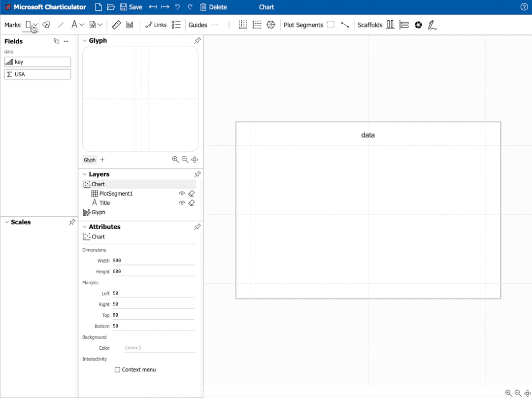The image size is (532, 398).
Task: Open the help question mark icon
Action: (x=524, y=7)
